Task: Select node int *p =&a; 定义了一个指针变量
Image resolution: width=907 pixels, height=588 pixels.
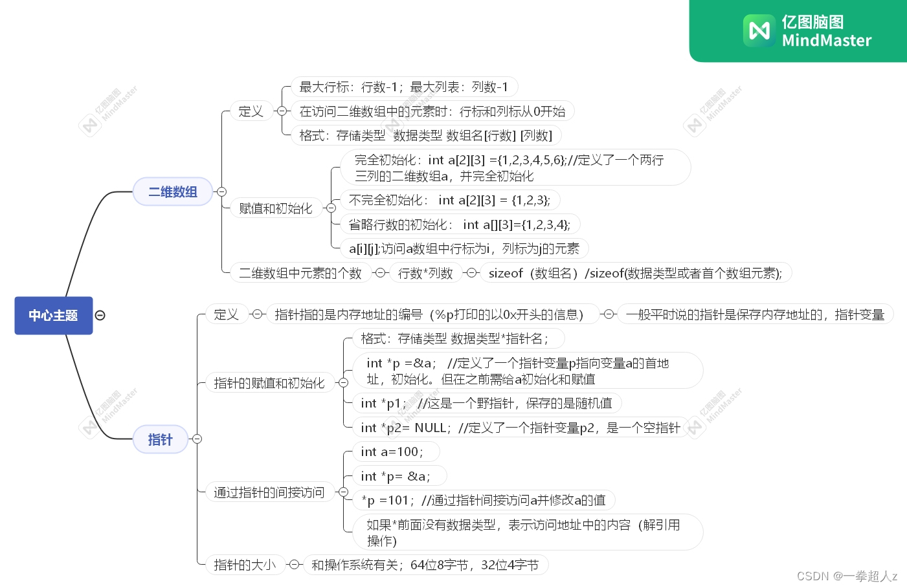Action: coord(528,371)
